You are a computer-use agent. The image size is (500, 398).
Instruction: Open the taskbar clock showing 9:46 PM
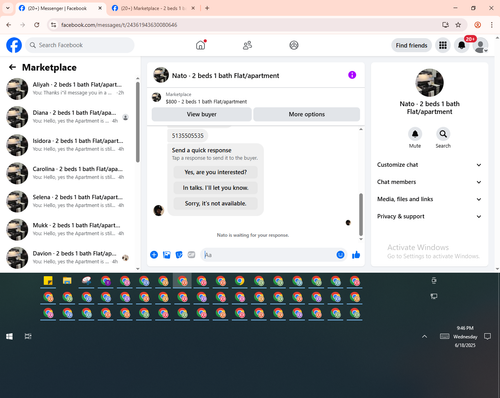465,337
